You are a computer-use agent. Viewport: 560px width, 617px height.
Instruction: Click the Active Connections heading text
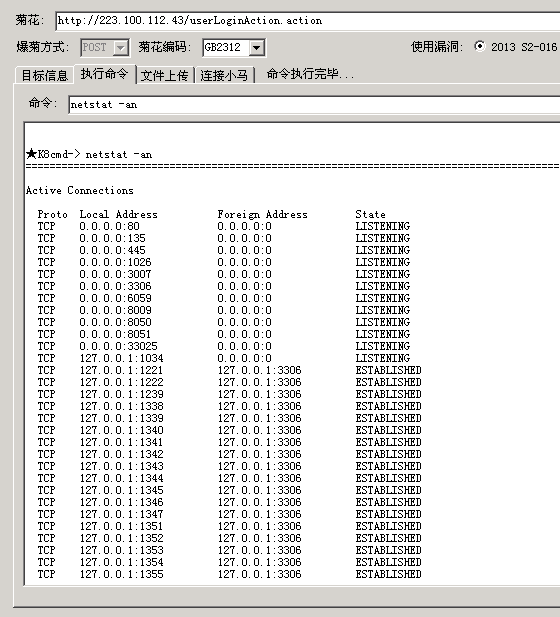tap(79, 190)
